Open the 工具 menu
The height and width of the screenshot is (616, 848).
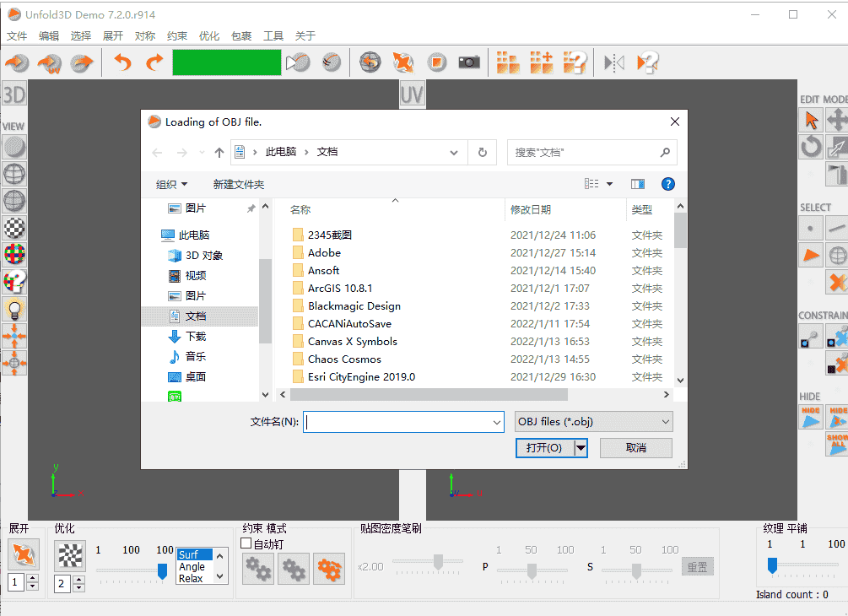coord(273,35)
